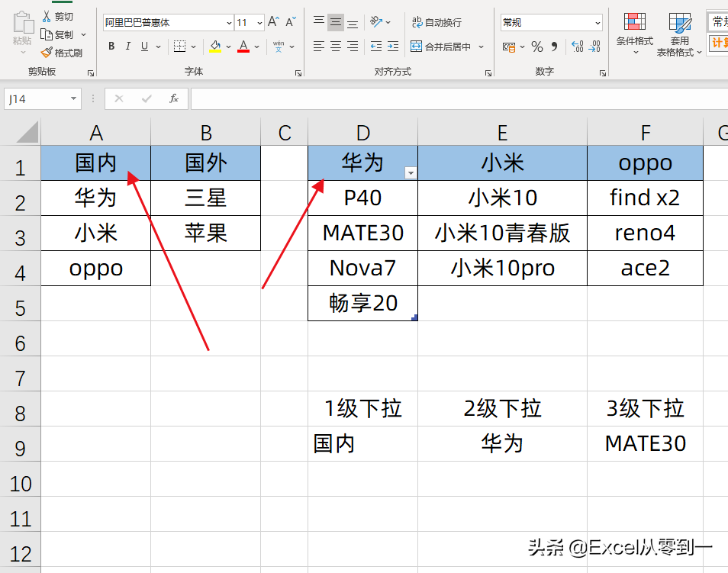Open clipboard group dialog launcher
The image size is (728, 573).
point(91,73)
